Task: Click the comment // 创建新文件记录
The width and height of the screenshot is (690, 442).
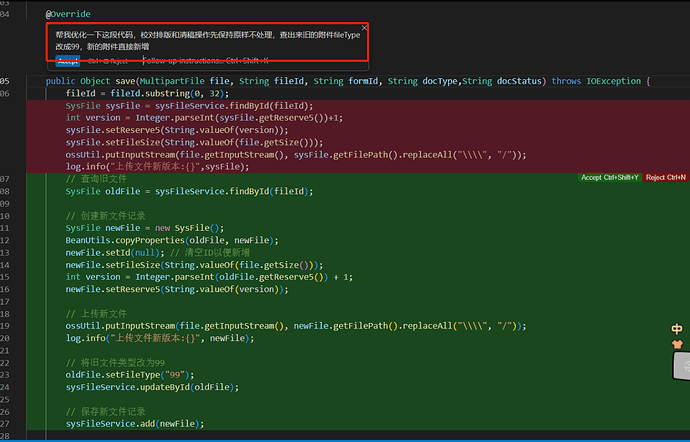Action: coord(105,216)
